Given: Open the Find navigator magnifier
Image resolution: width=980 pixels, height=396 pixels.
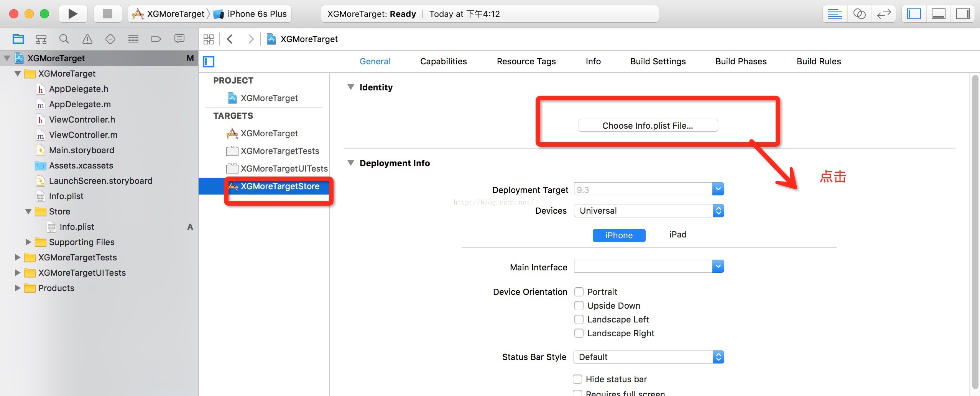Looking at the screenshot, I should 64,39.
